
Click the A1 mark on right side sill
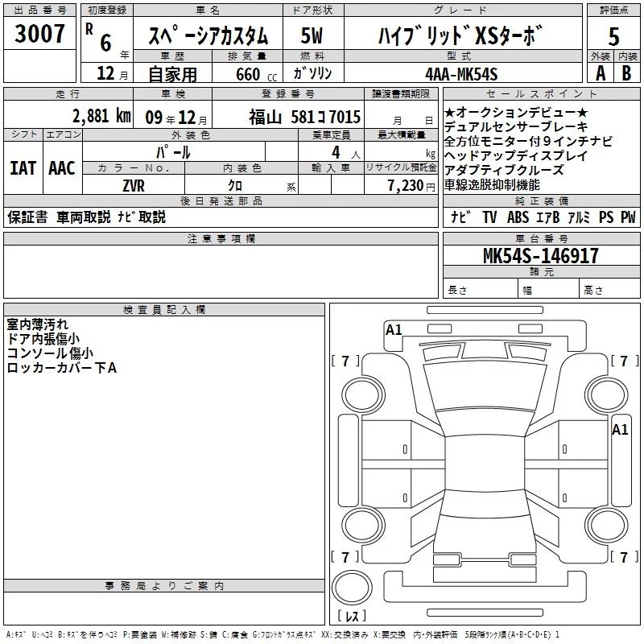(620, 430)
